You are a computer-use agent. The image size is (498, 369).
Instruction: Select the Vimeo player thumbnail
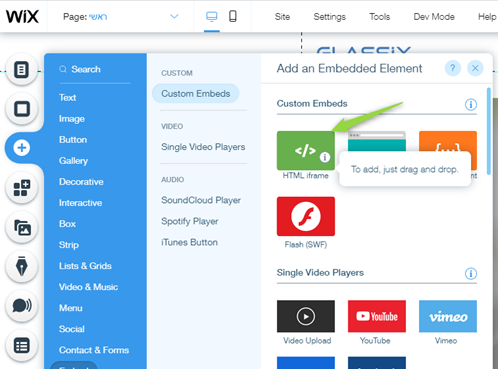coord(448,316)
